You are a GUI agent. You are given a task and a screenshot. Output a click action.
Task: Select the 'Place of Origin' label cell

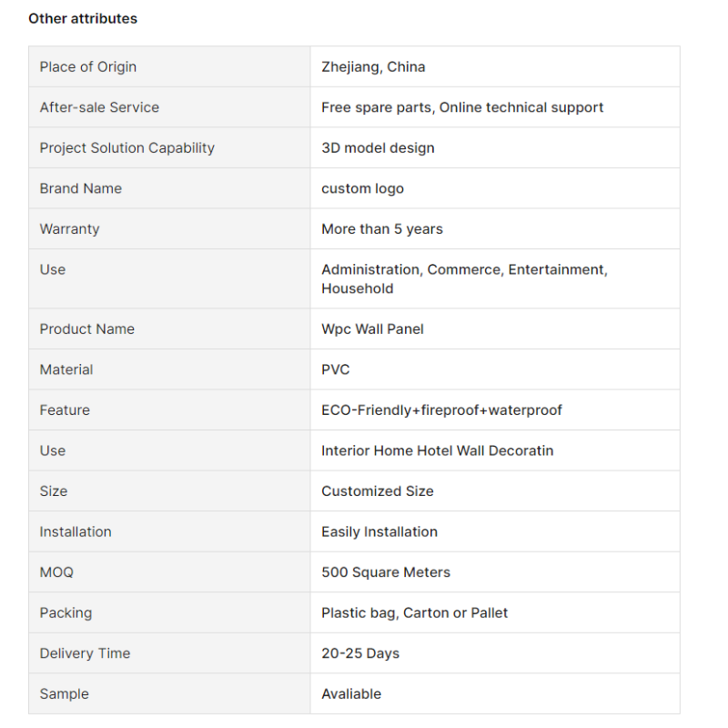point(88,66)
